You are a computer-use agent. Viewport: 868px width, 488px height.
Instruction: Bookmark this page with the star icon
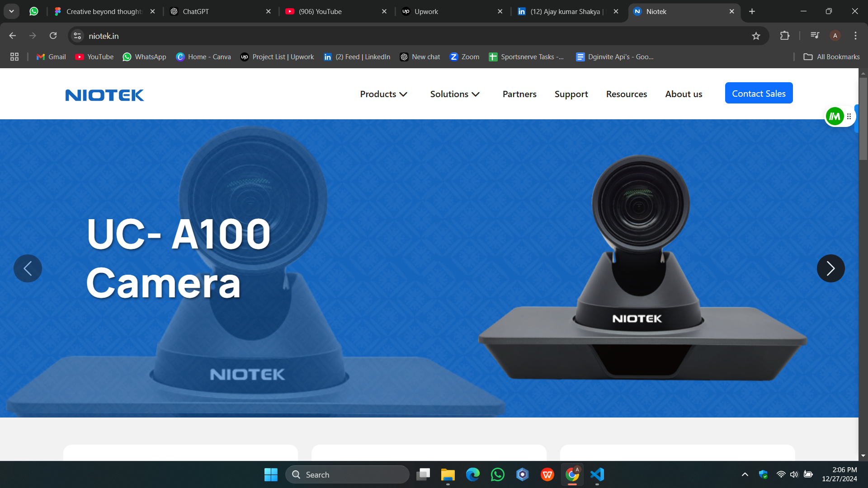tap(756, 36)
